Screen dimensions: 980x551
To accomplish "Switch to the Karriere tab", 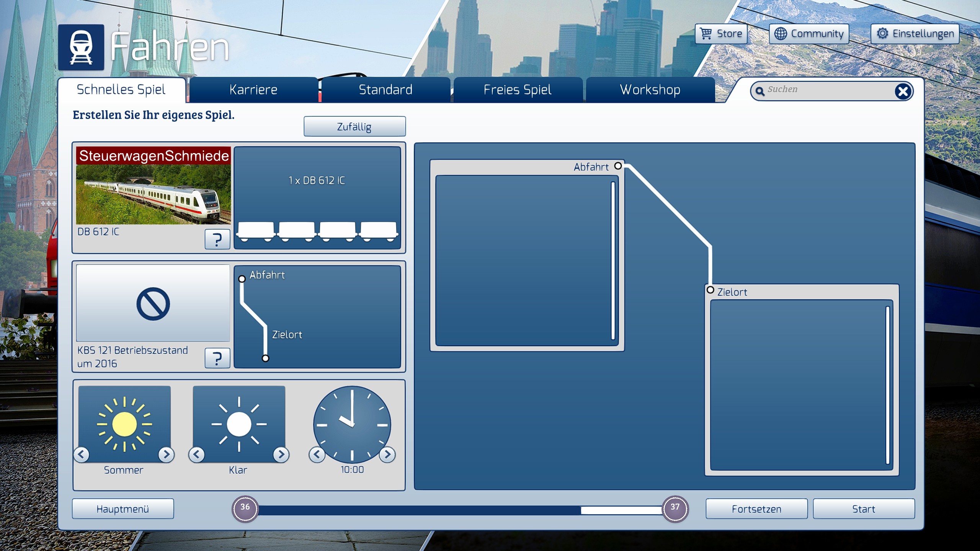I will click(x=253, y=90).
